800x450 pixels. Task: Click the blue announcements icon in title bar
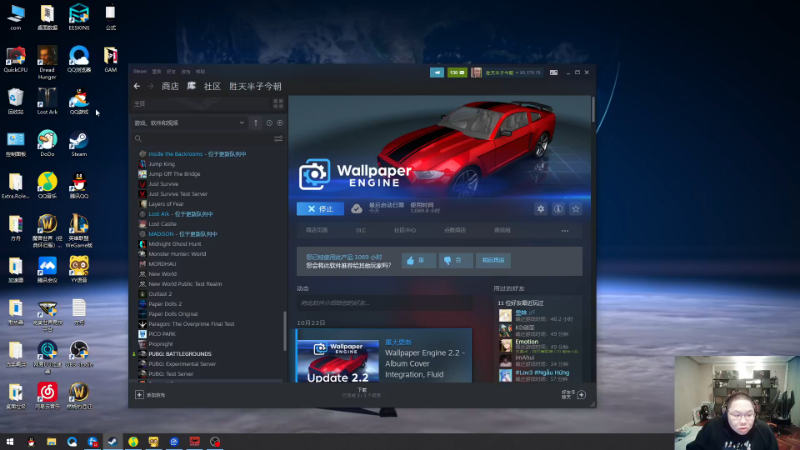pos(437,72)
